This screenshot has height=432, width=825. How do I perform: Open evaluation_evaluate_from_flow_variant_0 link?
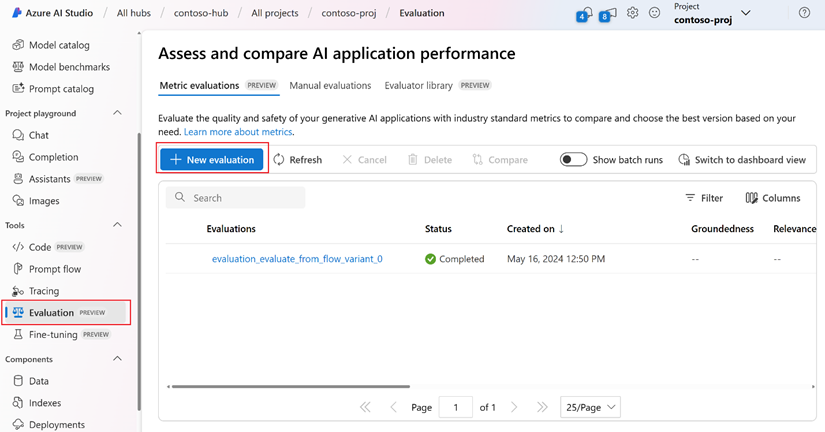[297, 259]
